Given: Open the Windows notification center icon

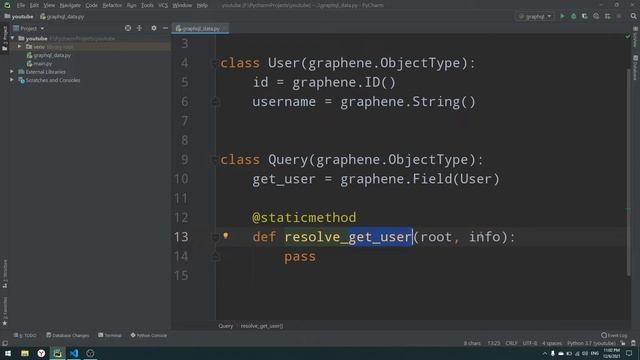Looking at the screenshot, I should pyautogui.click(x=629, y=353).
